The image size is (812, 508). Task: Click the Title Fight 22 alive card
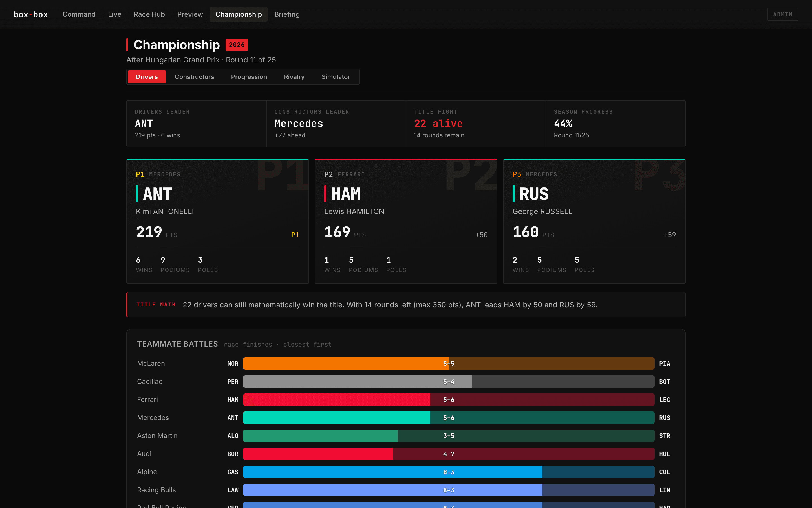(x=476, y=124)
